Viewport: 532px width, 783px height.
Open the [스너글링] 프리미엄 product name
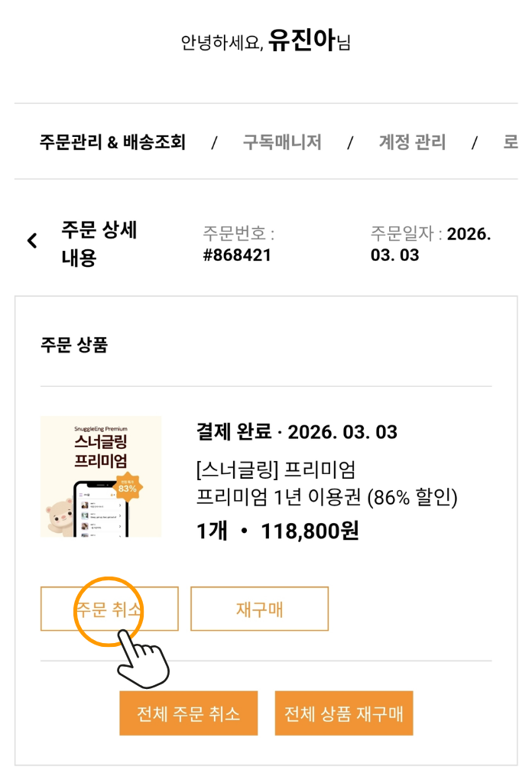click(x=275, y=469)
